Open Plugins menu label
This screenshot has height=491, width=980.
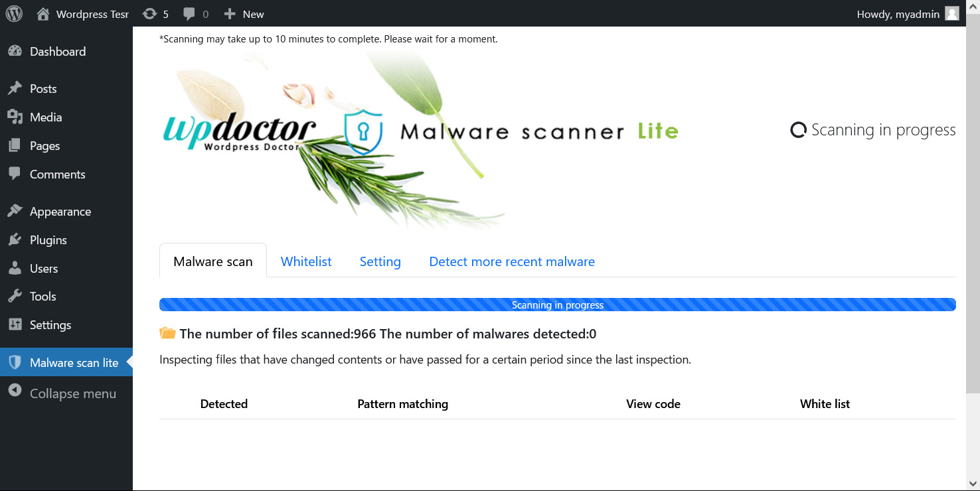point(48,240)
